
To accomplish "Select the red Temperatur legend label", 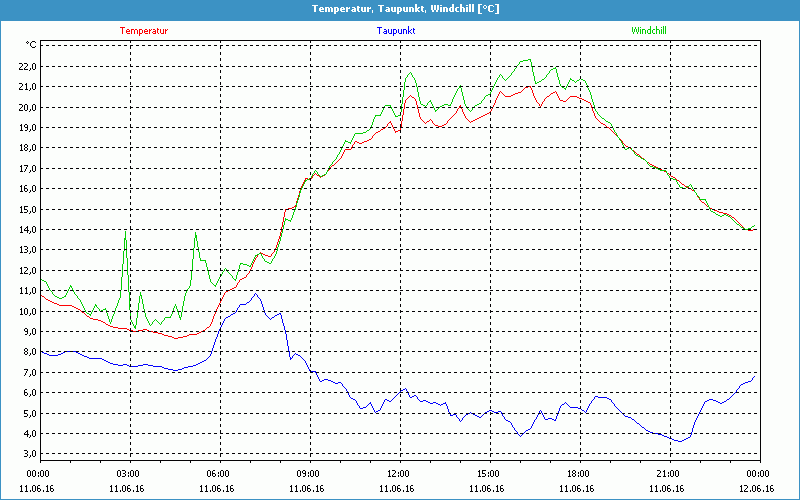I will tap(144, 31).
